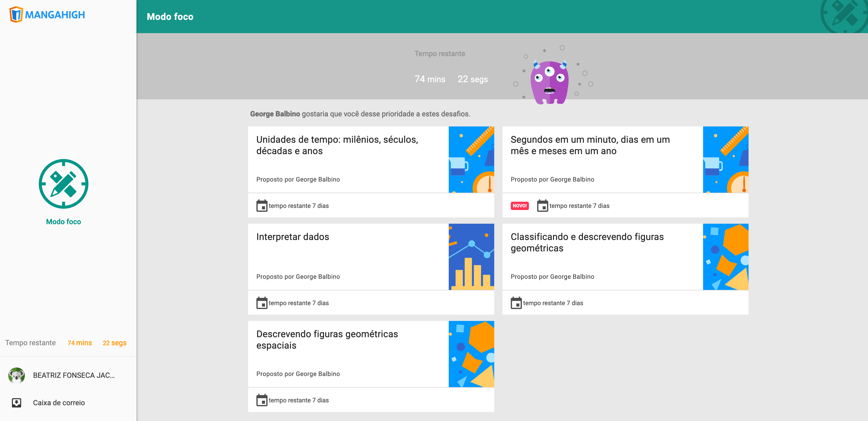
Task: Open BEATRIZ FONSECA JAC... profile name
Action: pos(74,375)
